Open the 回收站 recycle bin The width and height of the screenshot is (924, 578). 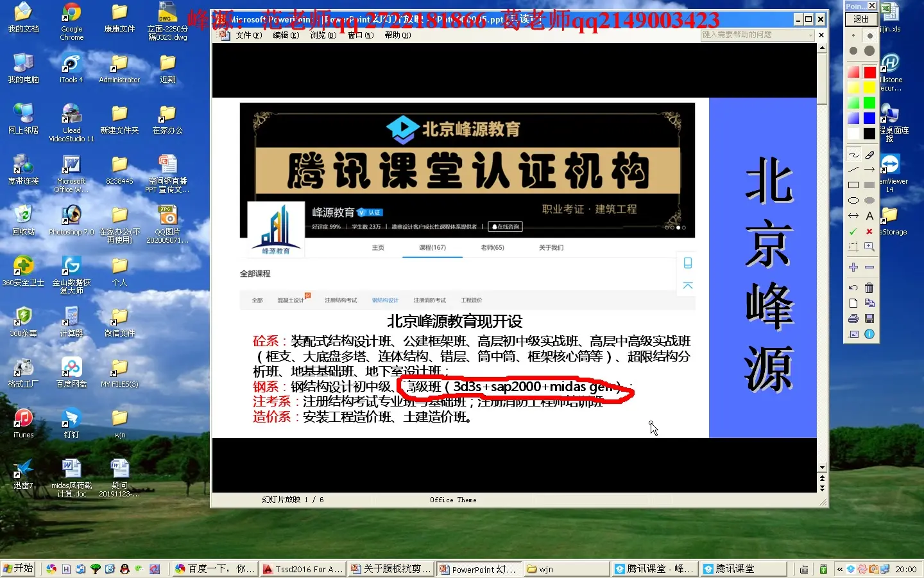click(x=23, y=220)
